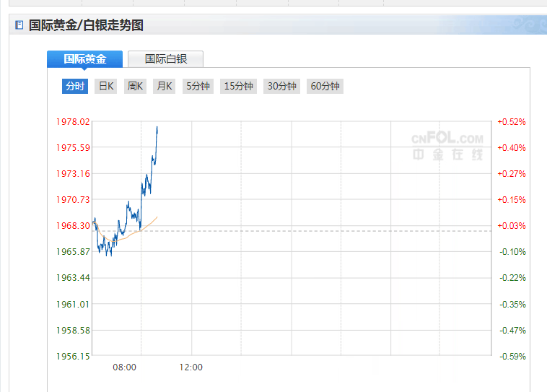This screenshot has width=547, height=392.
Task: Click the 1978.02 top price label
Action: [x=73, y=122]
